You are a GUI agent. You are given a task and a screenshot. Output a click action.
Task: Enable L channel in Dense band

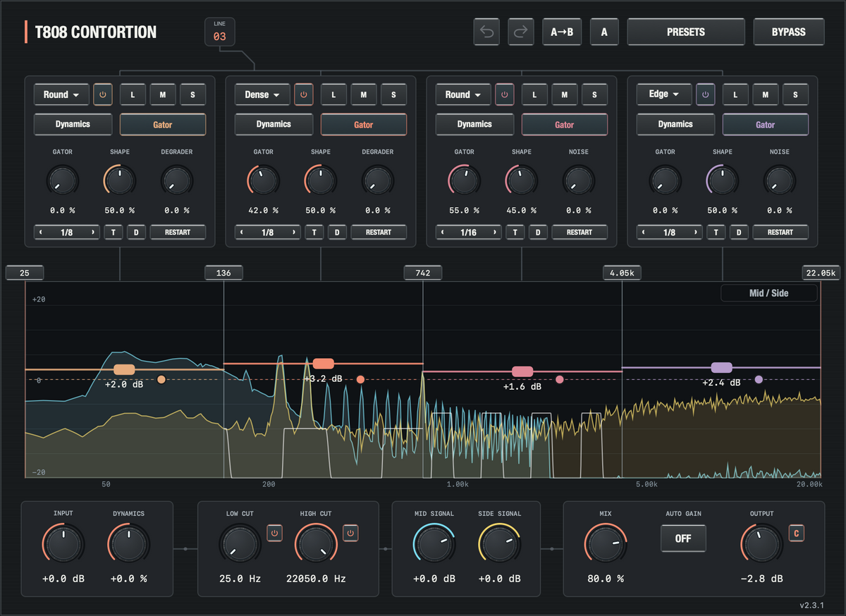tap(334, 94)
